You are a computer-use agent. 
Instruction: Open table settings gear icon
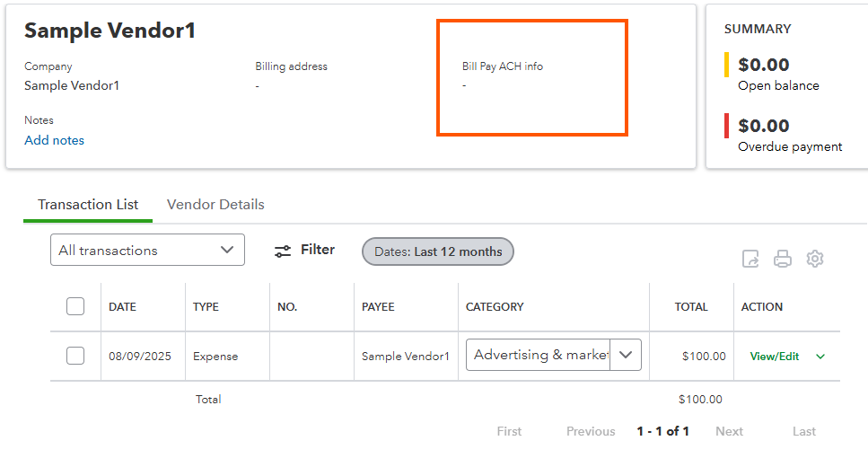tap(815, 259)
